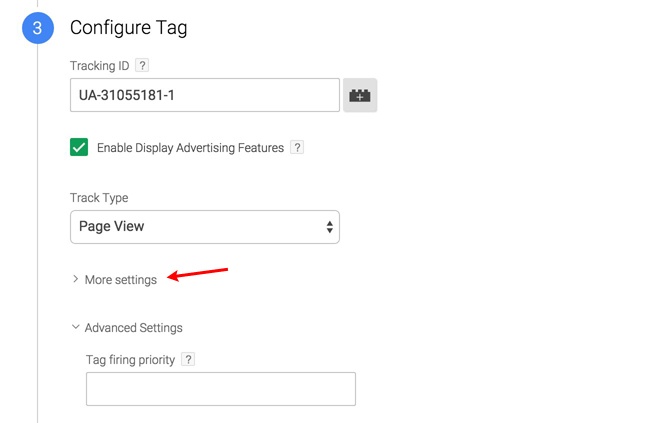Collapse Advanced Settings using its chevron
Image resolution: width=650 pixels, height=423 pixels.
(x=75, y=327)
